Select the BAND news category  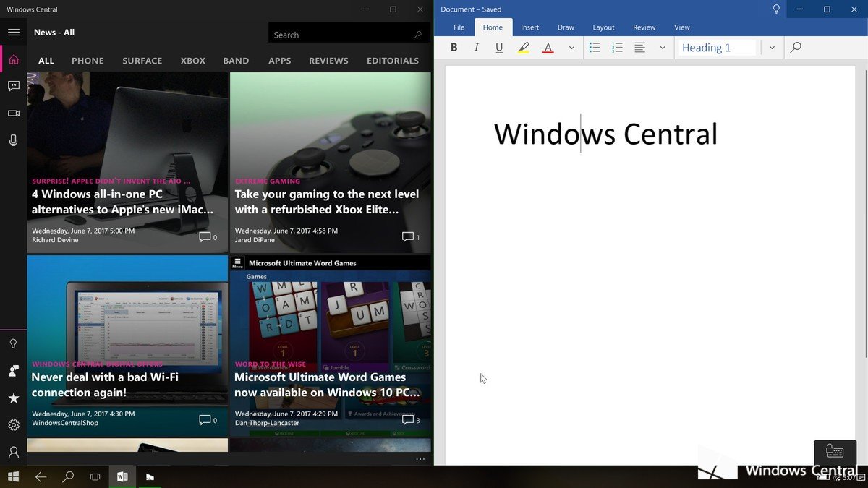pyautogui.click(x=236, y=61)
